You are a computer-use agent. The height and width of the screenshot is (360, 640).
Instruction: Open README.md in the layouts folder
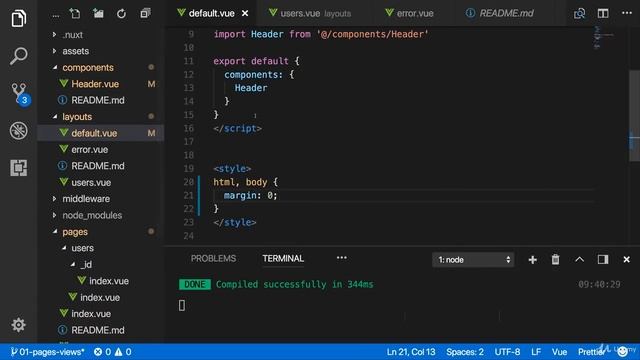(98, 166)
